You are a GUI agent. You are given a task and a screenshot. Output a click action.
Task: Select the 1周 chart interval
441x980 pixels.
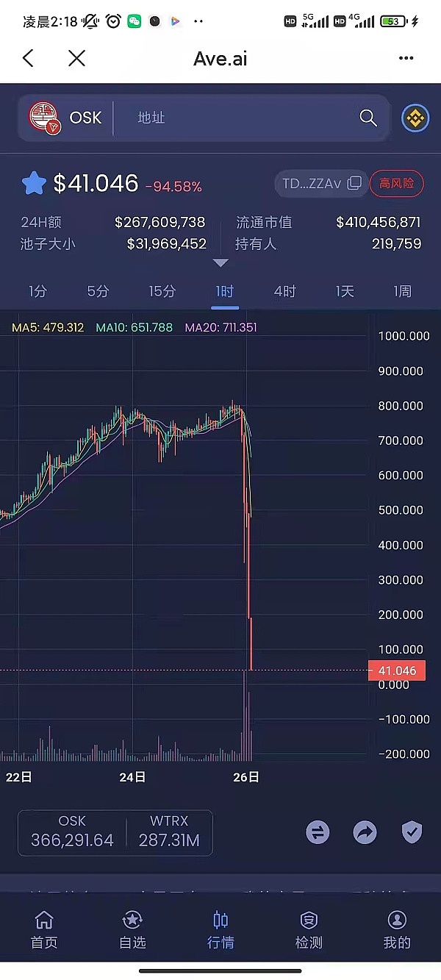pos(402,291)
